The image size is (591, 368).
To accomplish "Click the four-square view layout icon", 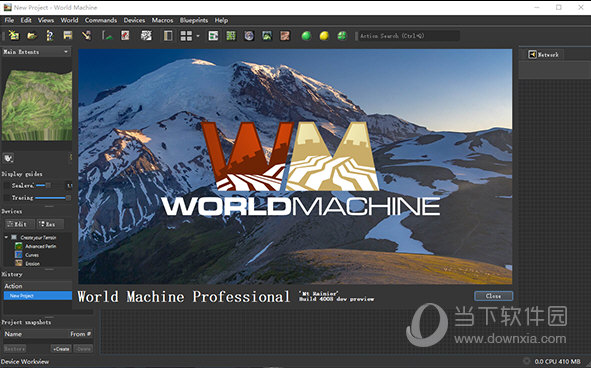I will 186,36.
